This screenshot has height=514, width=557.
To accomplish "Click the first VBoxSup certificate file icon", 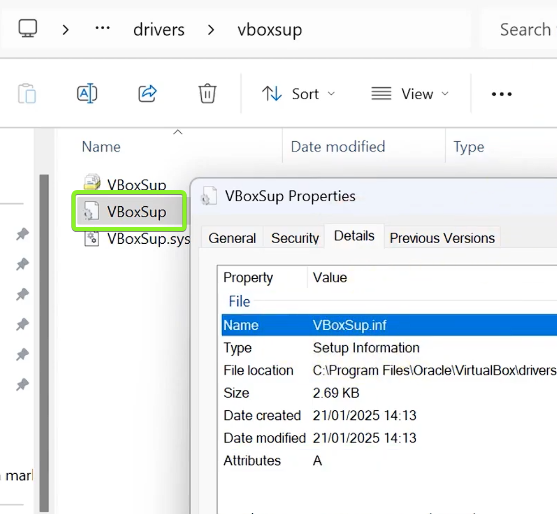I will coord(92,182).
